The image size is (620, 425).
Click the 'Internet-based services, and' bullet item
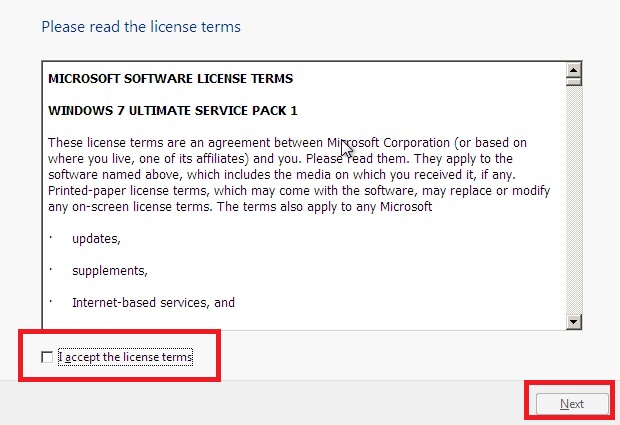pos(153,302)
